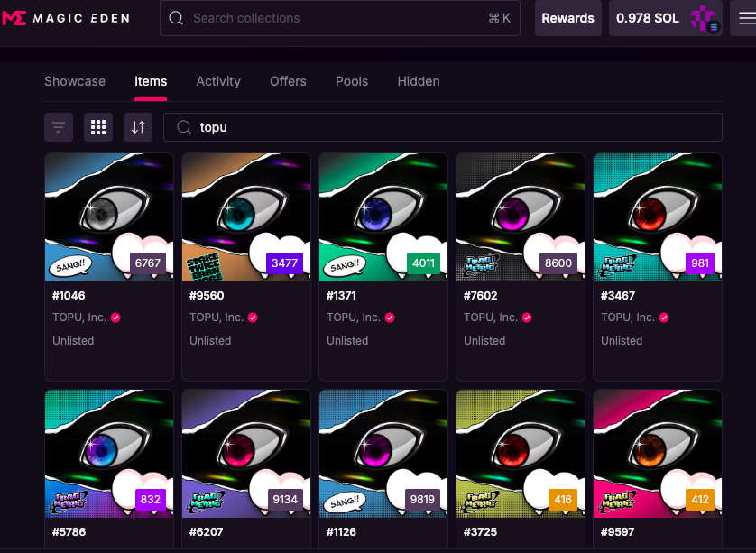The width and height of the screenshot is (756, 553).
Task: Open the Pools tab
Action: pos(352,81)
